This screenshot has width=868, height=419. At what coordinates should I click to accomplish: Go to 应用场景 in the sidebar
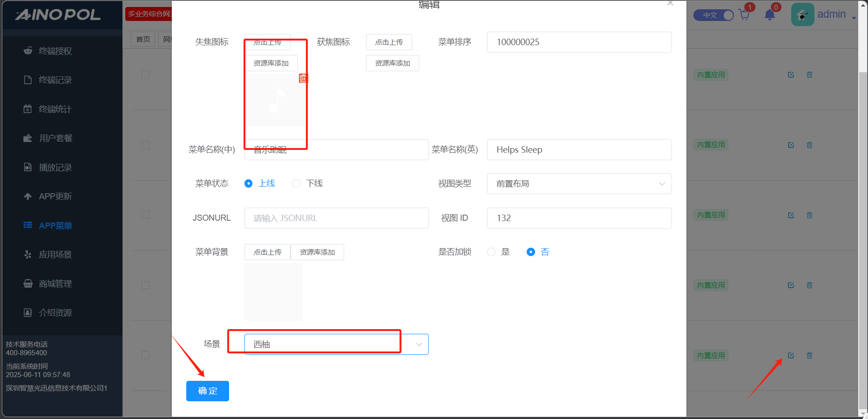pos(55,255)
